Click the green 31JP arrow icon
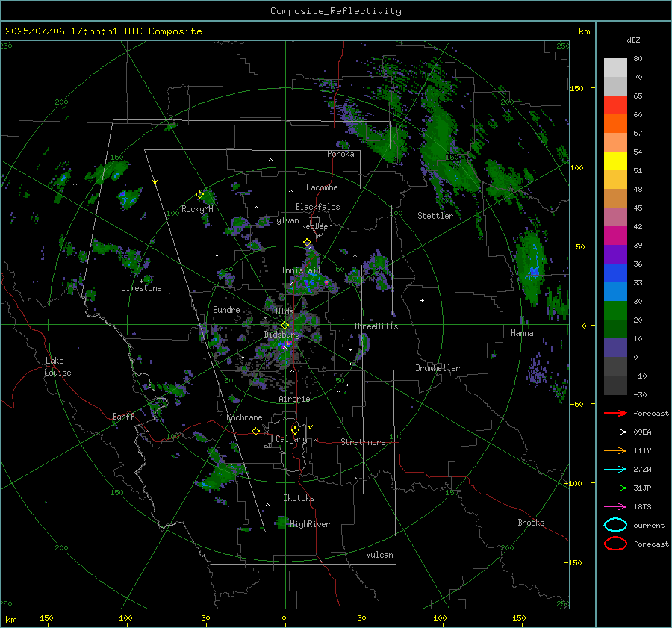The image size is (672, 628). [x=615, y=488]
